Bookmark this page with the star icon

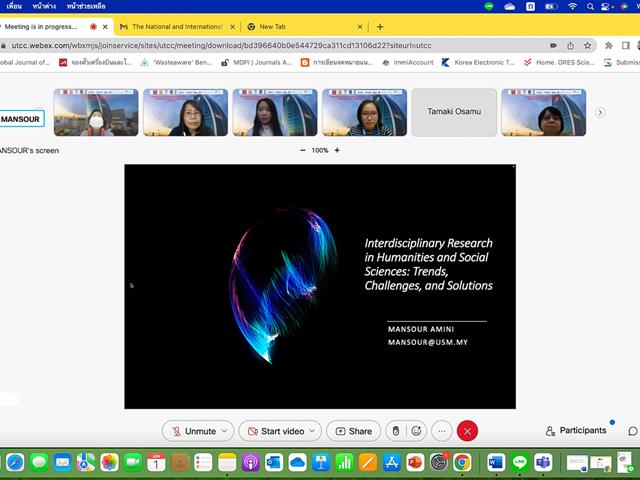click(587, 45)
